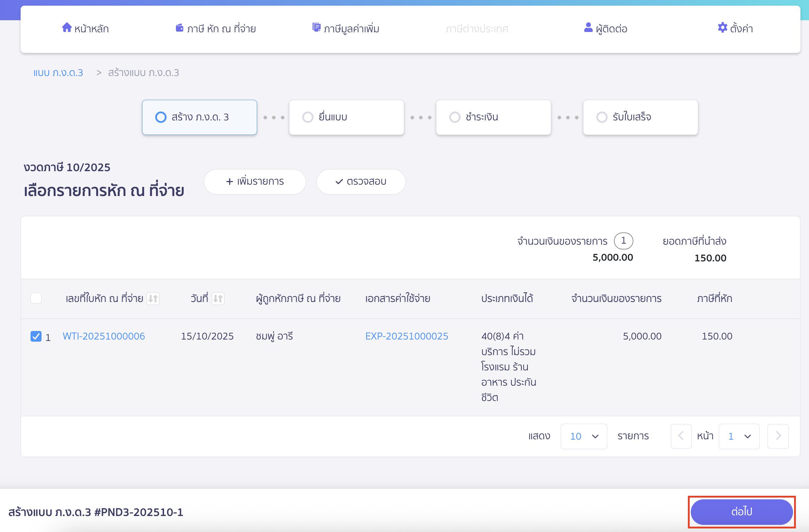The image size is (809, 532).
Task: Click the wallet icon for ภาษี หัก ณ ที่จ่าย
Action: (179, 28)
